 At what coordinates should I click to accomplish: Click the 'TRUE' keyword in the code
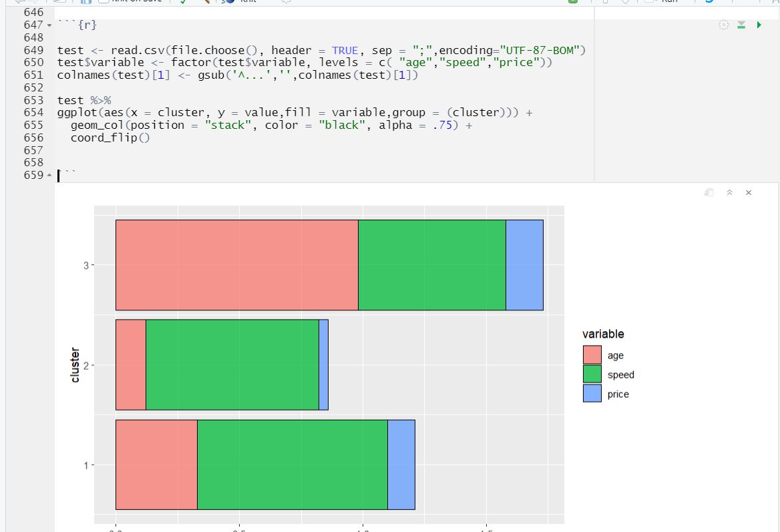coord(345,50)
